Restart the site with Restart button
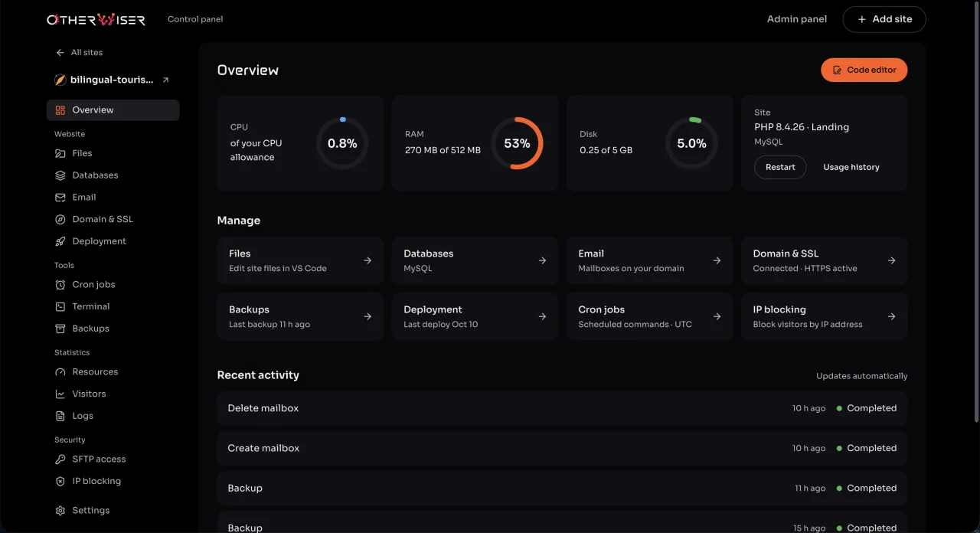Image resolution: width=980 pixels, height=533 pixels. point(780,167)
